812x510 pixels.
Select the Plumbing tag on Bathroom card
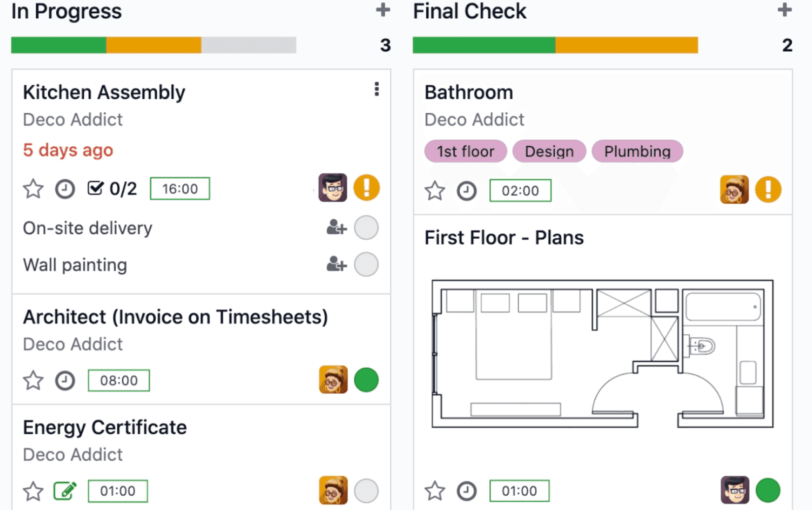637,151
